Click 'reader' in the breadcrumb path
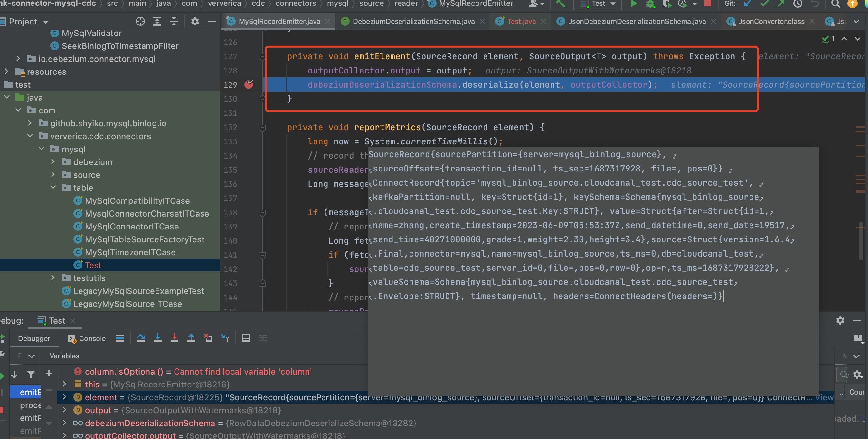This screenshot has width=868, height=439. [406, 4]
